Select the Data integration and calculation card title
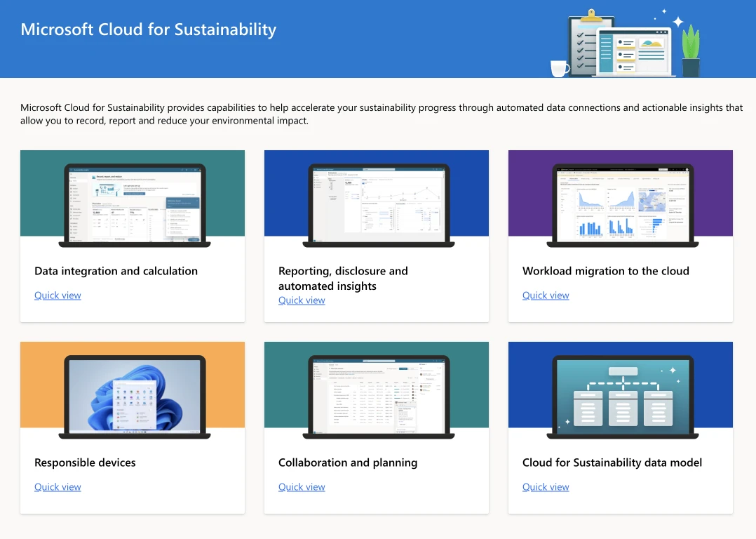Image resolution: width=756 pixels, height=539 pixels. click(116, 271)
